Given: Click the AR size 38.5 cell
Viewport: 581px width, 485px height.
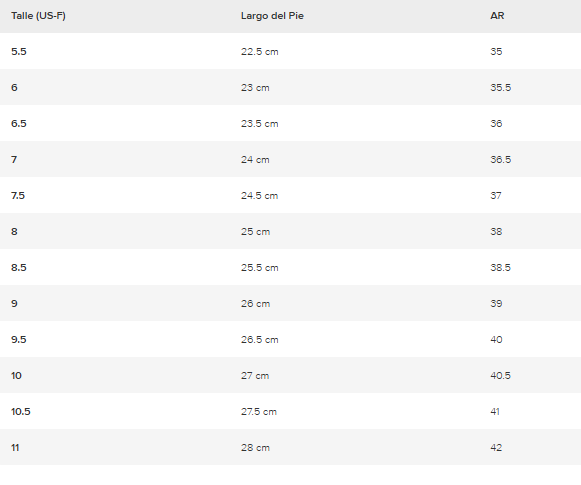Looking at the screenshot, I should [x=501, y=268].
